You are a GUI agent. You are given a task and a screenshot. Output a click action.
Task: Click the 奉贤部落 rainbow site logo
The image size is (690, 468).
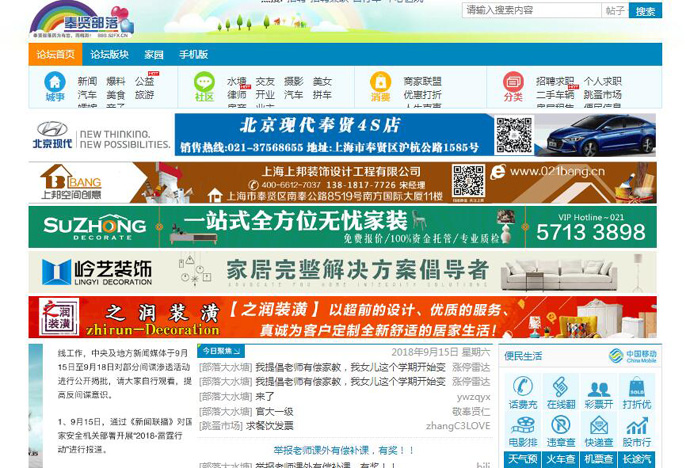(x=81, y=21)
